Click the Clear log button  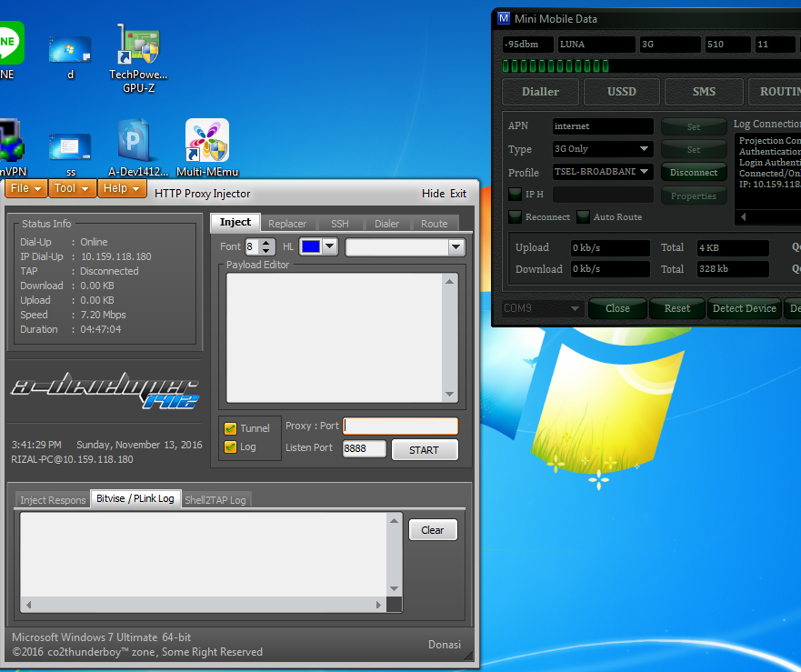tap(433, 530)
